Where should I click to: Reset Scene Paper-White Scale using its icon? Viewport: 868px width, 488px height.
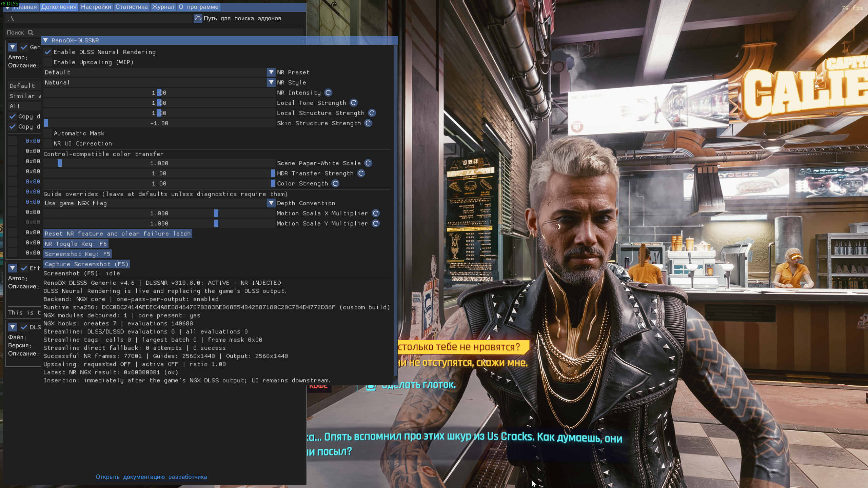368,163
